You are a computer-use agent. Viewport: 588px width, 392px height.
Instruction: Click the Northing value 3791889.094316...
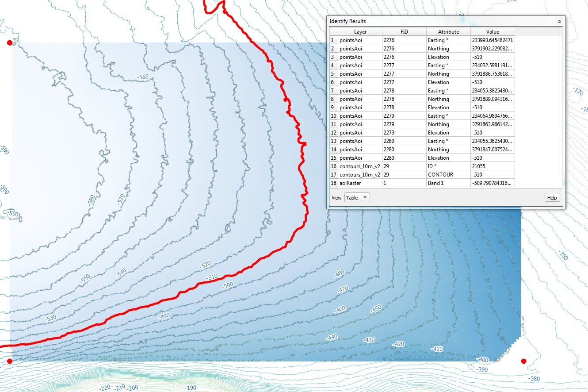pyautogui.click(x=493, y=99)
